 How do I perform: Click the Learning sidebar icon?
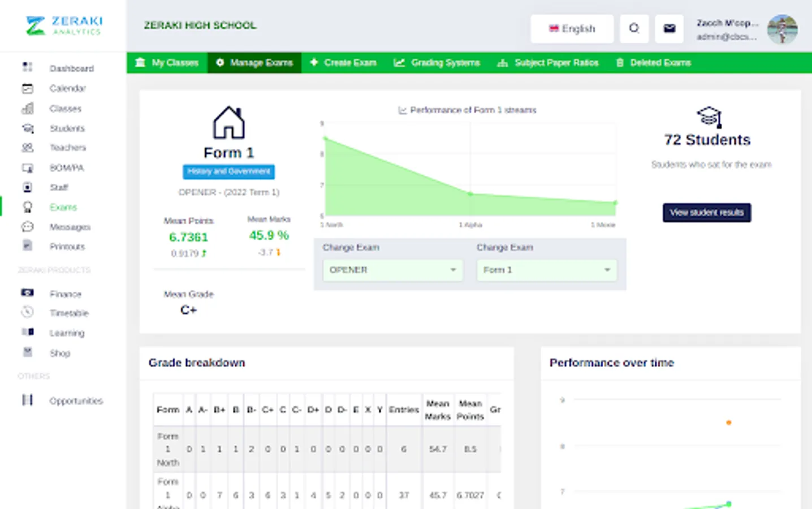point(27,332)
